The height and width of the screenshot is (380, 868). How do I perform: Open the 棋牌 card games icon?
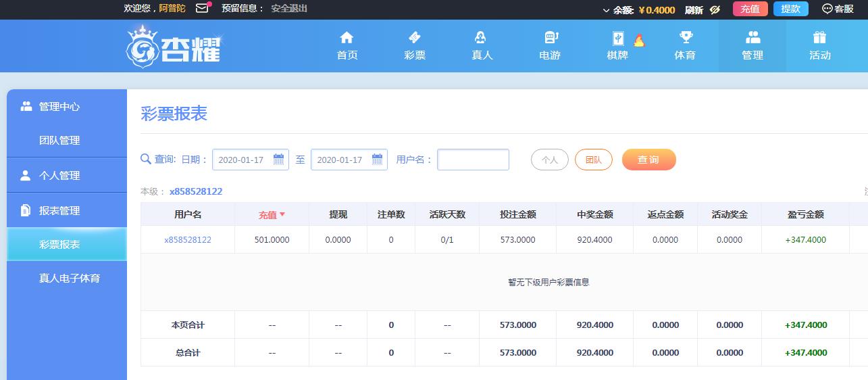pos(618,39)
